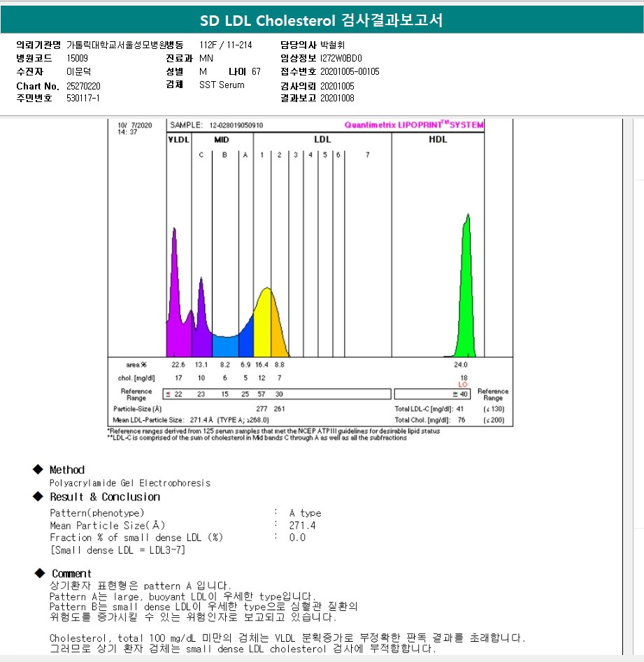Screen dimensions: 644x662
Task: Click the age value 67
Action: pos(256,71)
